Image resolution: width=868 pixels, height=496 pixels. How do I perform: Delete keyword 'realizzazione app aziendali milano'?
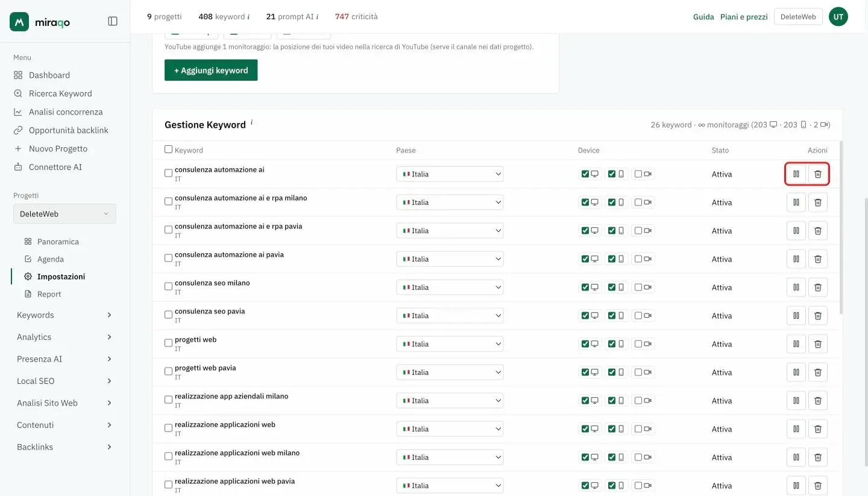(x=818, y=401)
